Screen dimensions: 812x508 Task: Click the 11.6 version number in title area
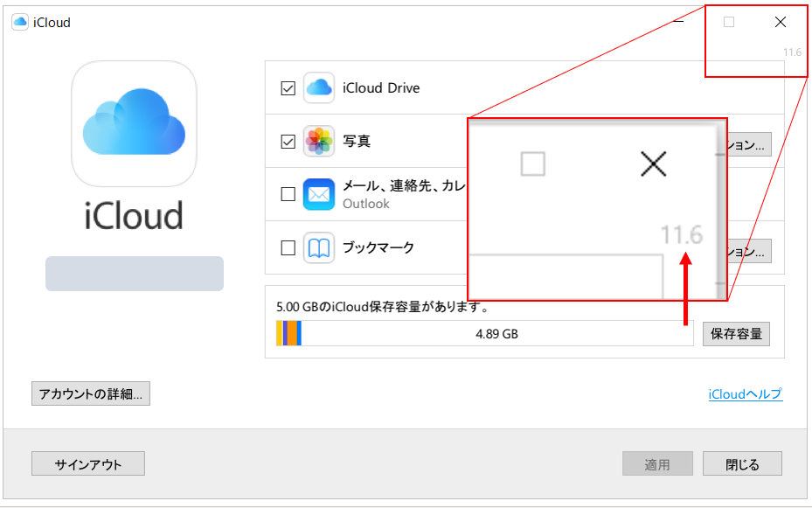coord(792,52)
